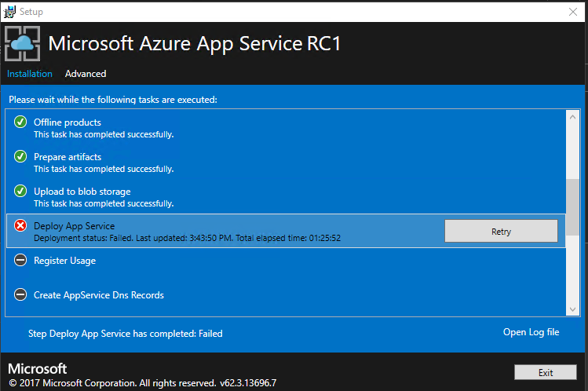Viewport: 588px width, 391px height.
Task: Click the Azure App Service cloud logo
Action: click(22, 43)
